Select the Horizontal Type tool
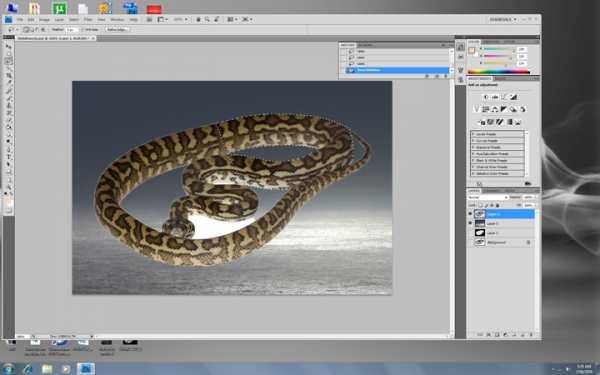The width and height of the screenshot is (600, 375). 9,157
